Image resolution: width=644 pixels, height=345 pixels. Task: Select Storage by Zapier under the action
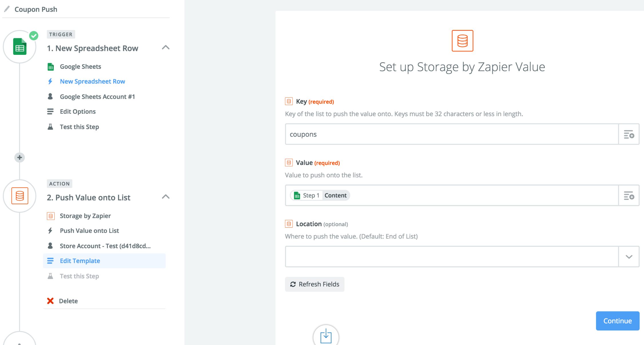85,216
